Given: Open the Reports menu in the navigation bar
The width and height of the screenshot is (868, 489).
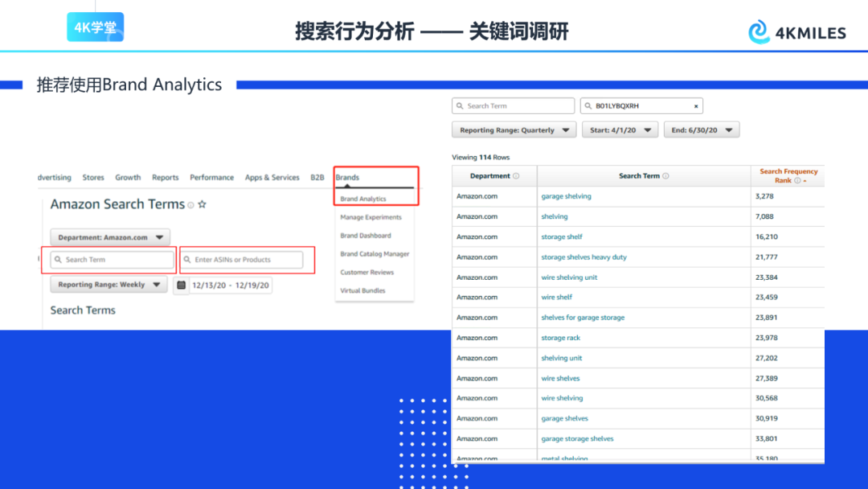Looking at the screenshot, I should [165, 178].
